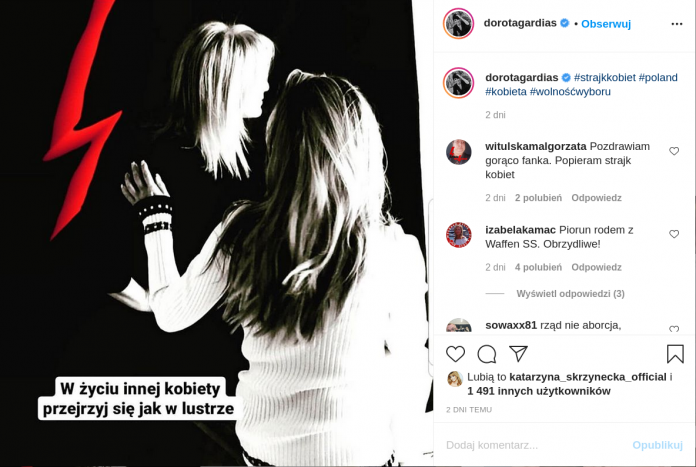
Task: Open dorotagardias profile picture in header
Action: (459, 24)
